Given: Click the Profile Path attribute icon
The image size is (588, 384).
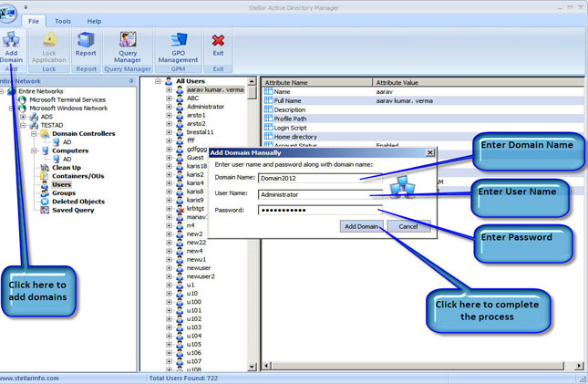Looking at the screenshot, I should [269, 119].
